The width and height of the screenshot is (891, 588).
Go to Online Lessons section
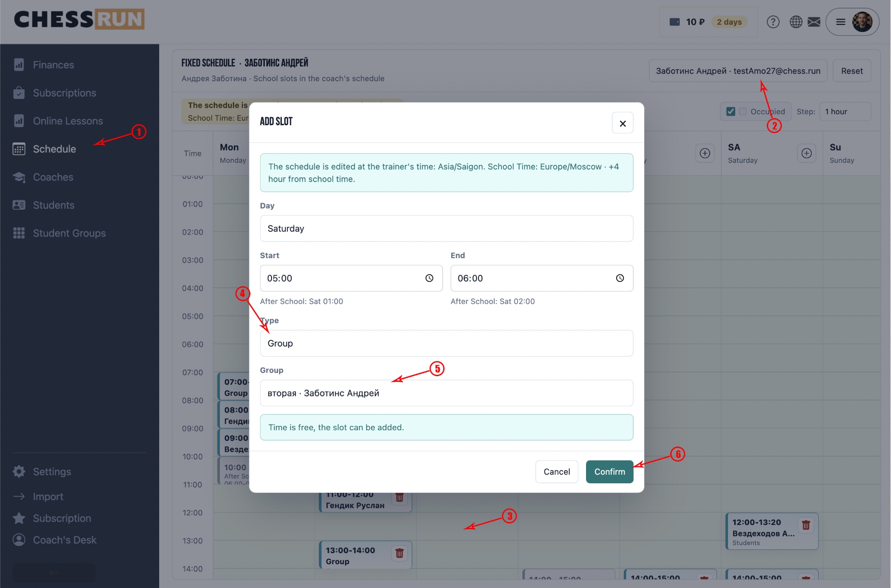(x=67, y=121)
